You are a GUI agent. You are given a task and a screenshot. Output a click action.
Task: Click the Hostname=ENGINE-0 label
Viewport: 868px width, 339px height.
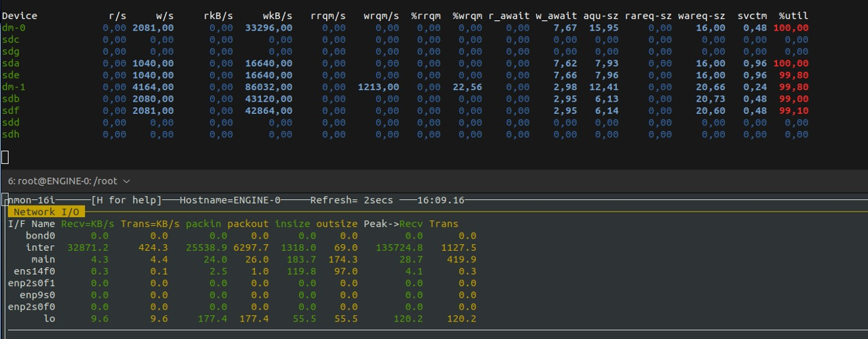(230, 200)
